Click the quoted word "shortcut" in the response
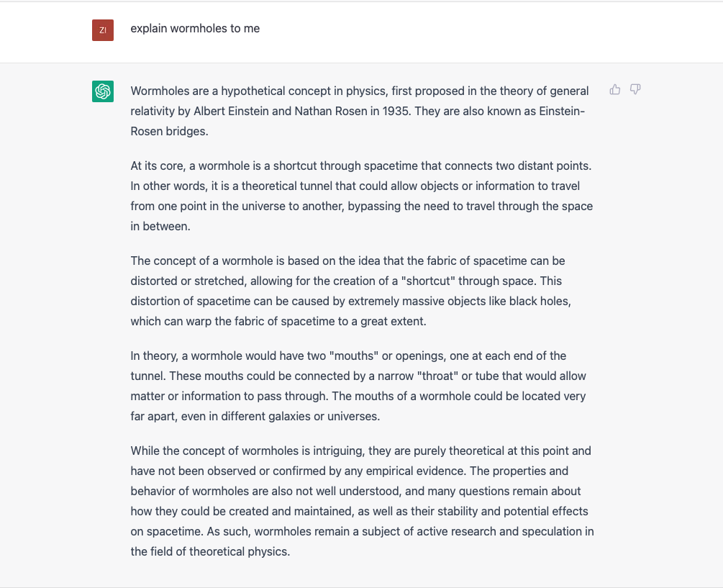The height and width of the screenshot is (588, 723). tap(428, 281)
